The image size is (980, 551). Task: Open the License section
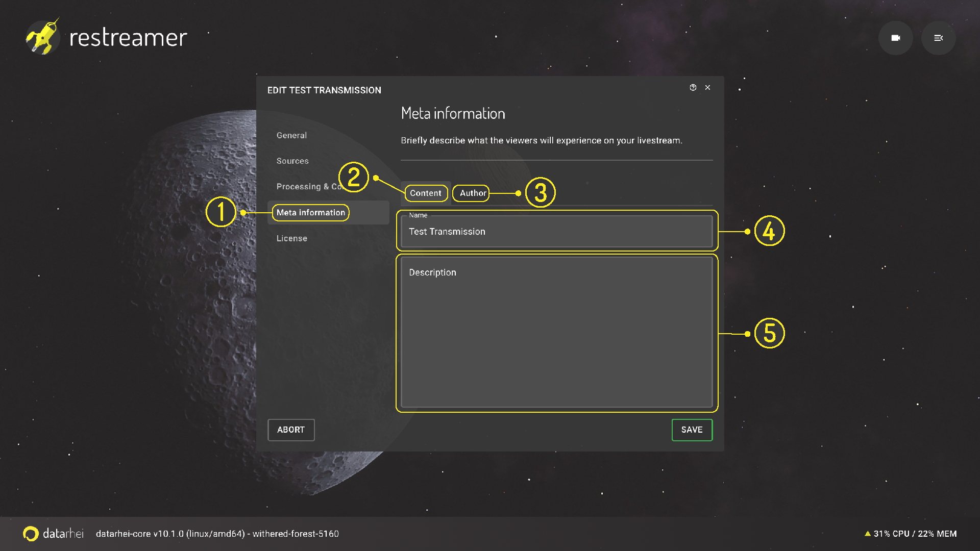tap(291, 238)
